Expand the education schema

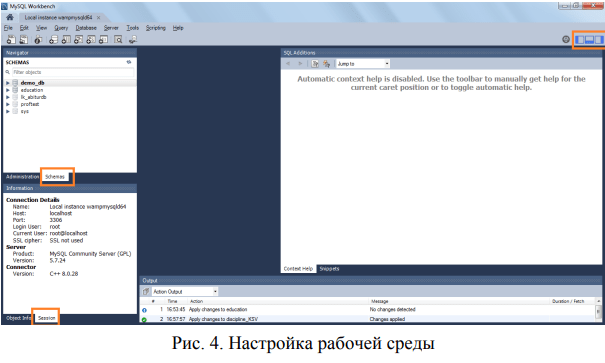point(8,90)
